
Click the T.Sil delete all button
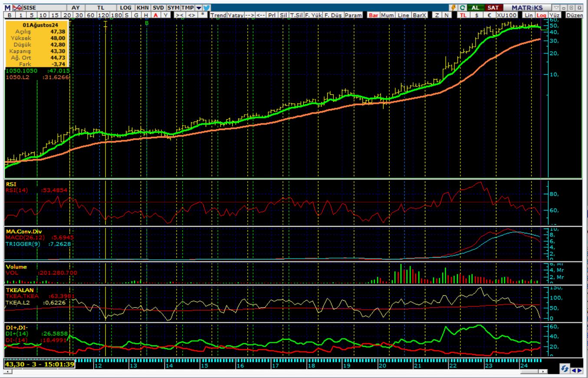(x=296, y=15)
